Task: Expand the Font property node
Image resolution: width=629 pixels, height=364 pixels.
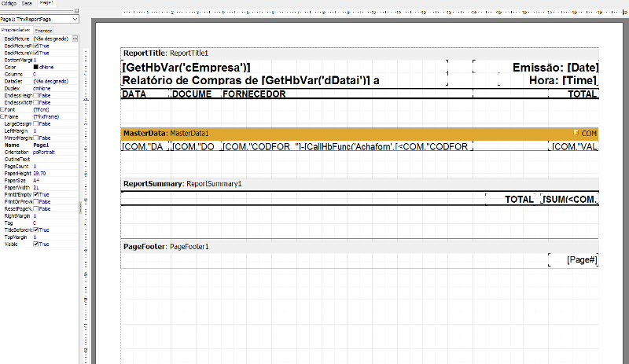Action: [x=2, y=109]
